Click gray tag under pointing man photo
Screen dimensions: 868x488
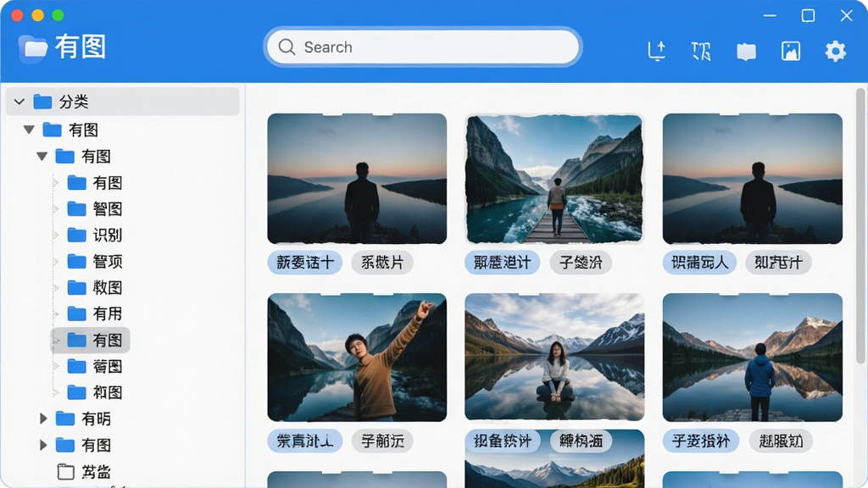point(382,441)
